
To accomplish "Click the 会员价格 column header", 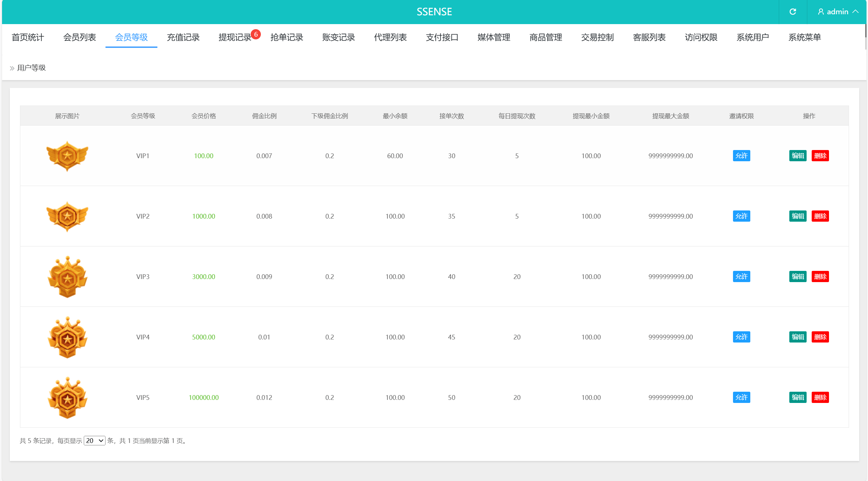I will tap(204, 116).
